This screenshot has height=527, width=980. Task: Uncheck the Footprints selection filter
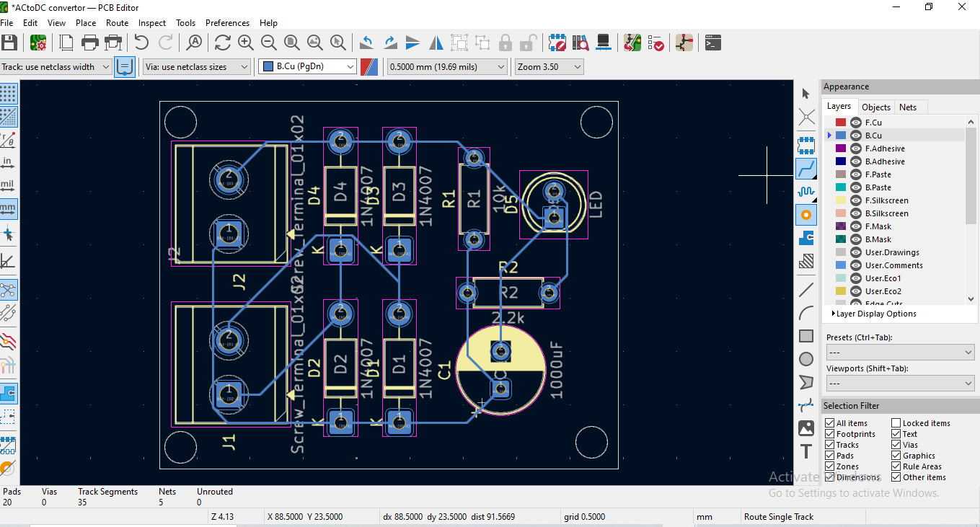coord(829,434)
